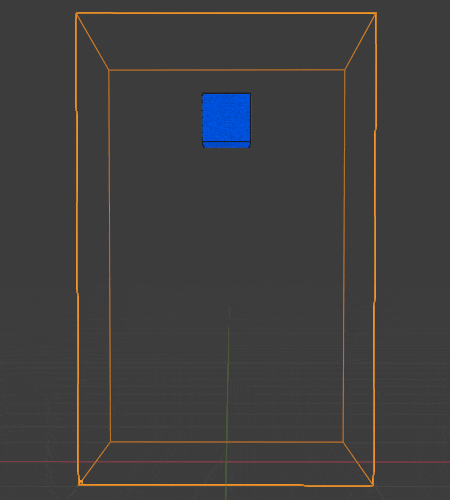The width and height of the screenshot is (450, 500).
Task: Select the wireframe box's outer top edge
Action: [x=226, y=13]
